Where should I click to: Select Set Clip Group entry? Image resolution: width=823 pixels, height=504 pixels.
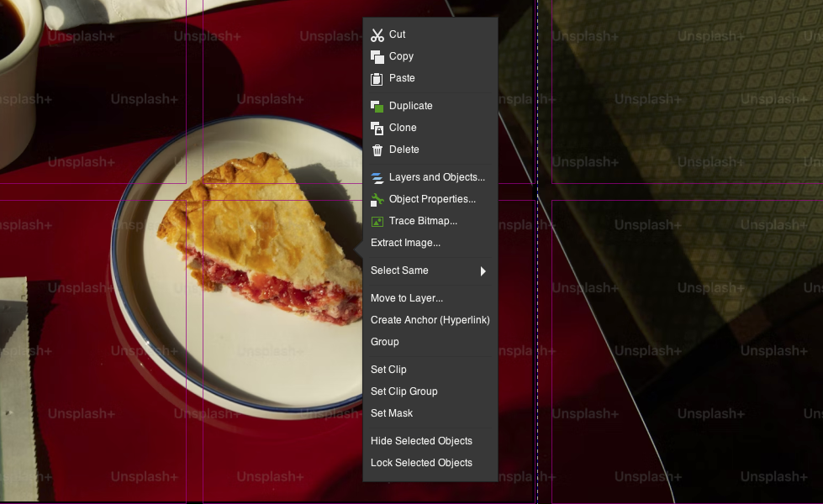pos(430,391)
